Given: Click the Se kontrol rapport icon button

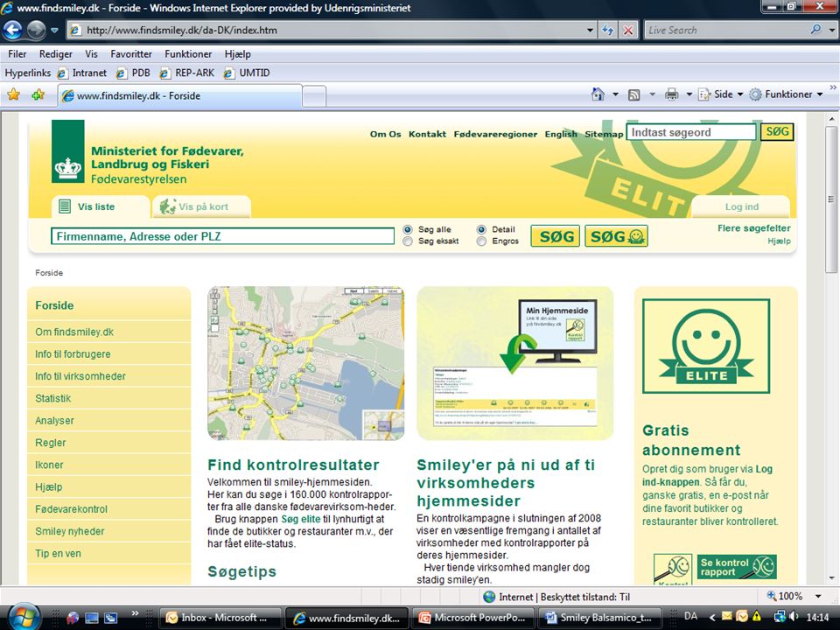Looking at the screenshot, I should (x=737, y=567).
